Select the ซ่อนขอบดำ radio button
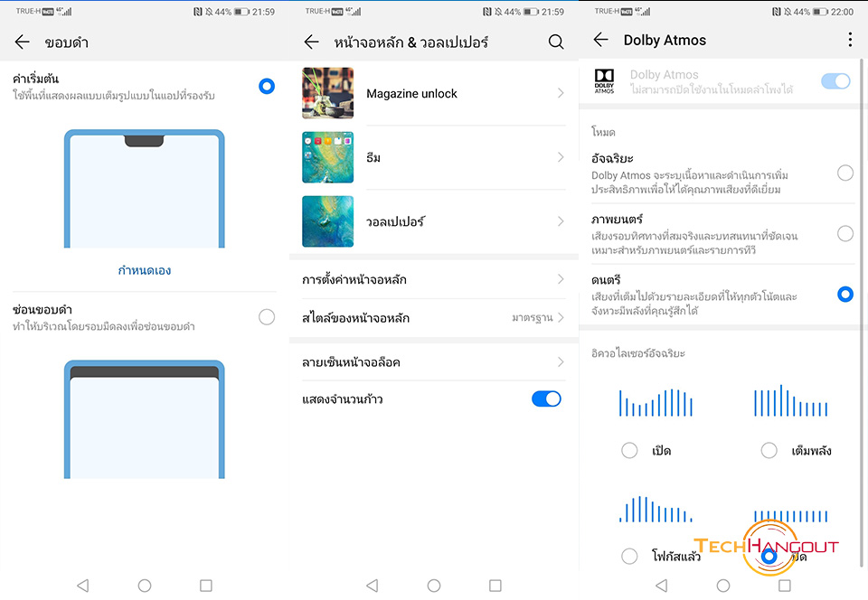This screenshot has height=600, width=868. point(267,317)
